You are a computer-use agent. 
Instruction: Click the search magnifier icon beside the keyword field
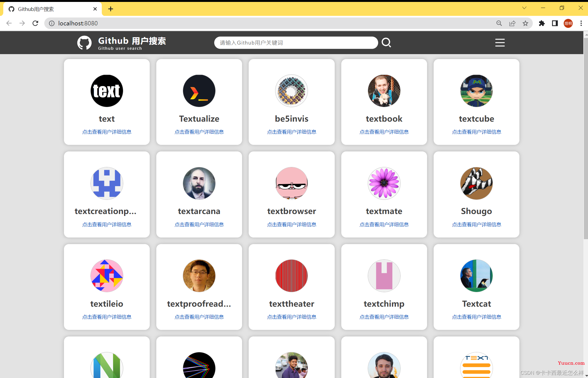point(386,43)
